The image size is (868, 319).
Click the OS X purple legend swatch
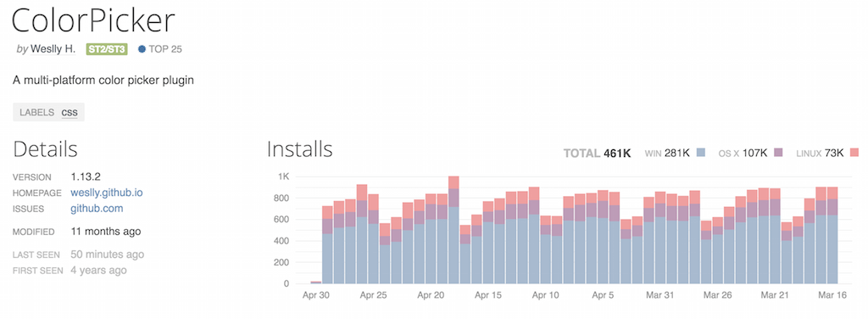pos(778,153)
